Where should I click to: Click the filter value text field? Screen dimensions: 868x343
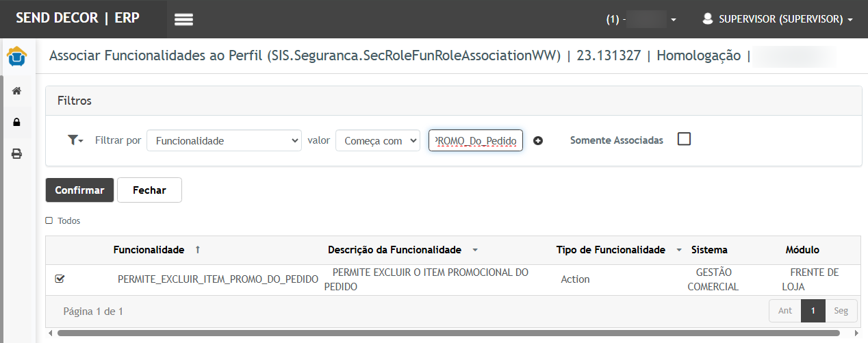[476, 140]
